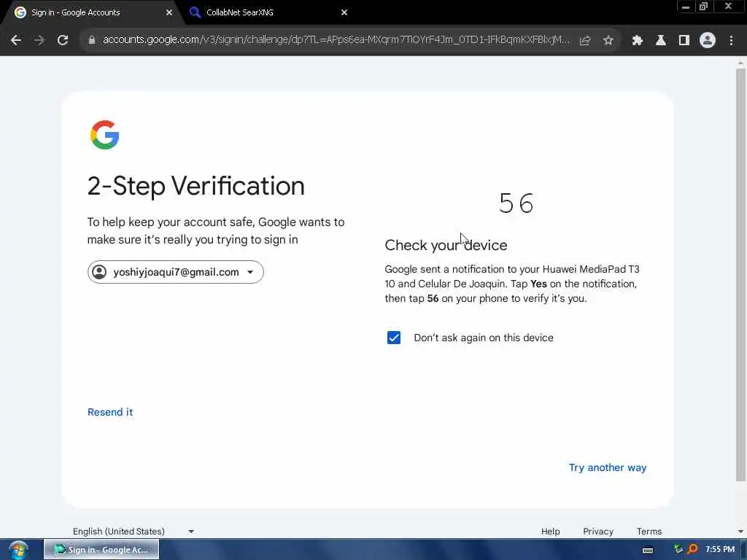Viewport: 747px width, 560px height.
Task: Open the Privacy footer link
Action: pos(598,532)
